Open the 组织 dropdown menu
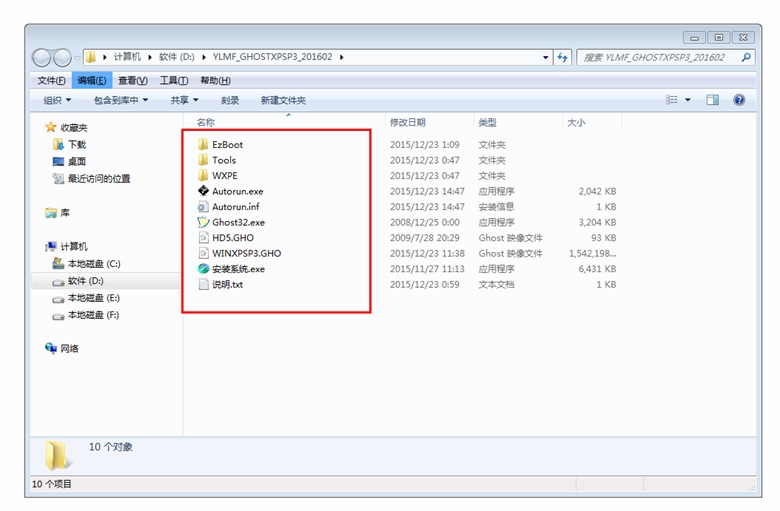Screen dimensions: 780x511 [57, 100]
